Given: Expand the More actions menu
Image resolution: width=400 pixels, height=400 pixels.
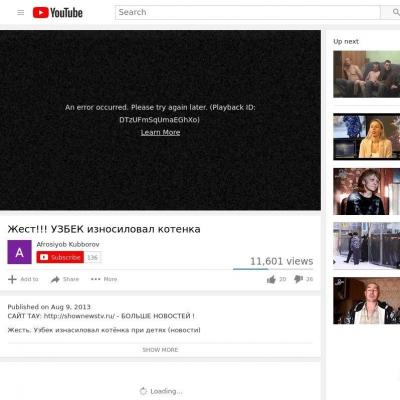Looking at the screenshot, I should [104, 279].
